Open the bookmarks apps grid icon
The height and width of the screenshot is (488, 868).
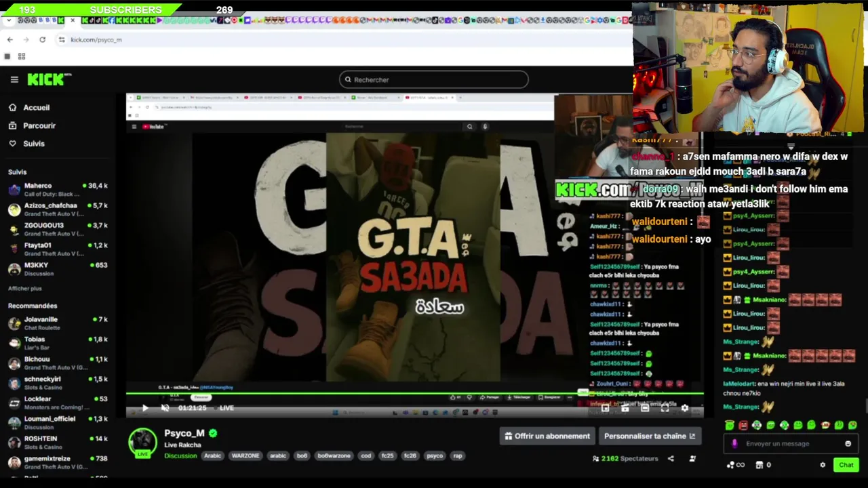22,56
